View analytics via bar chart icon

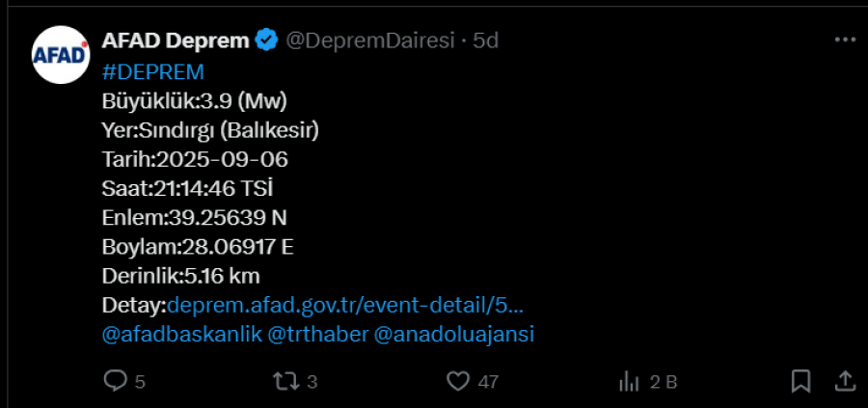pos(629,381)
